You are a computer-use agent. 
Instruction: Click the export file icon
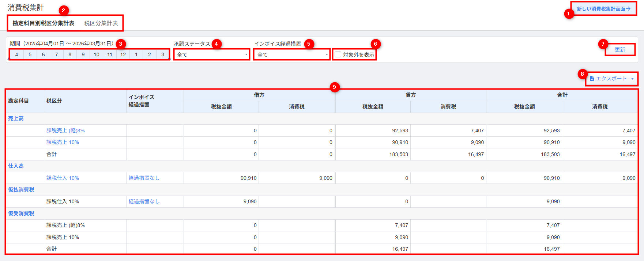tap(592, 79)
